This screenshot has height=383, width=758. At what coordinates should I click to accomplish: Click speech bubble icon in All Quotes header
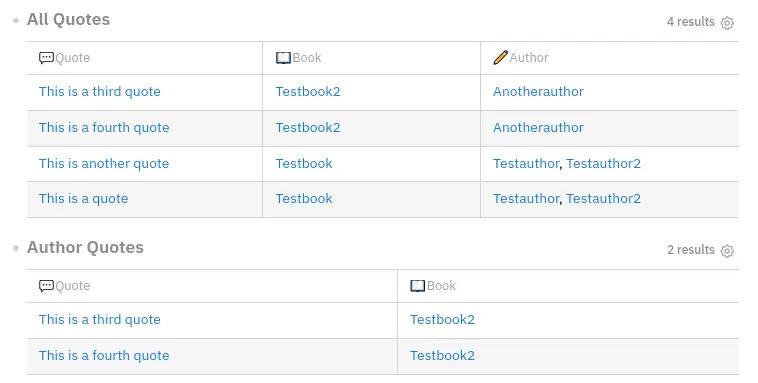click(46, 58)
